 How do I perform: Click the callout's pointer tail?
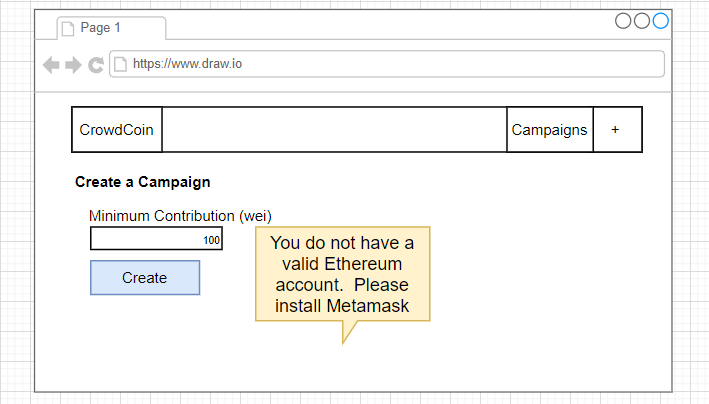[x=347, y=331]
